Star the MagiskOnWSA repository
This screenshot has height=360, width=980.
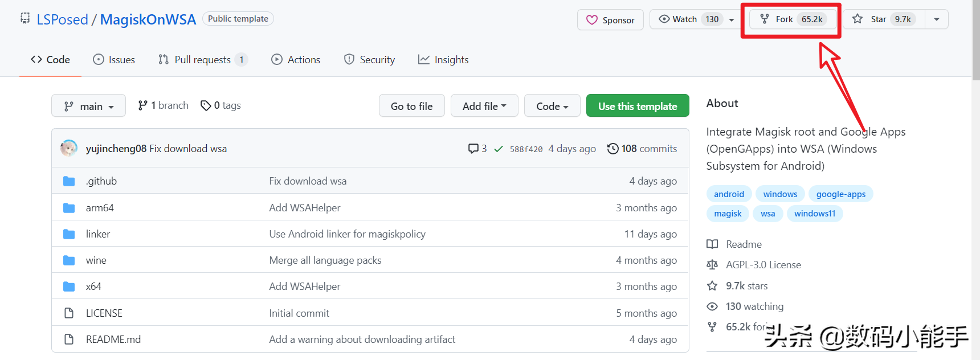click(883, 19)
